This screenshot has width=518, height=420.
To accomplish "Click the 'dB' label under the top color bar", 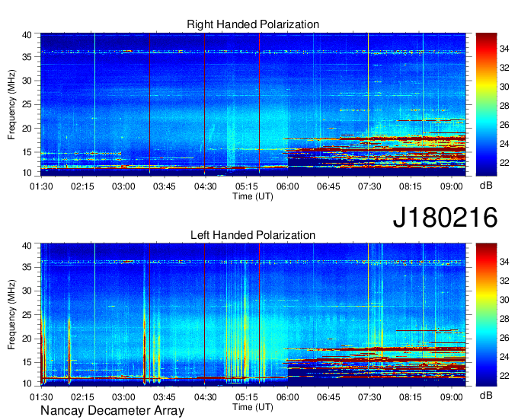I will coord(486,186).
